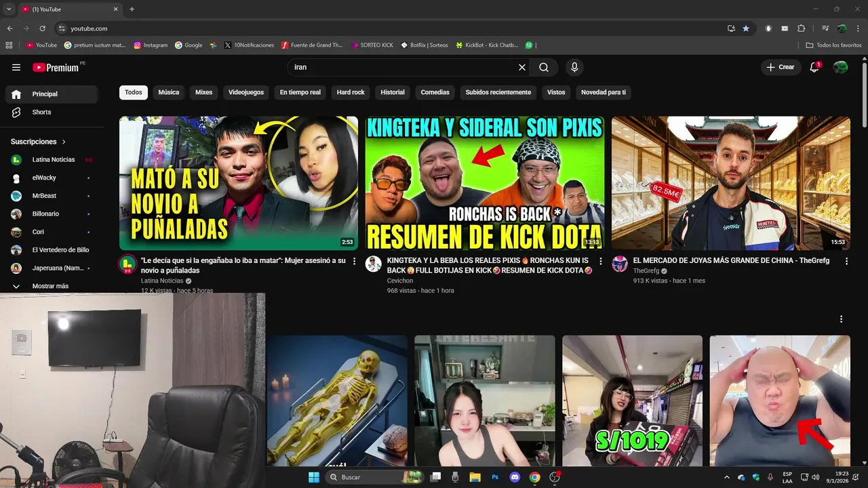Click the YouTube Premium logo
Image resolution: width=868 pixels, height=488 pixels.
(x=57, y=67)
